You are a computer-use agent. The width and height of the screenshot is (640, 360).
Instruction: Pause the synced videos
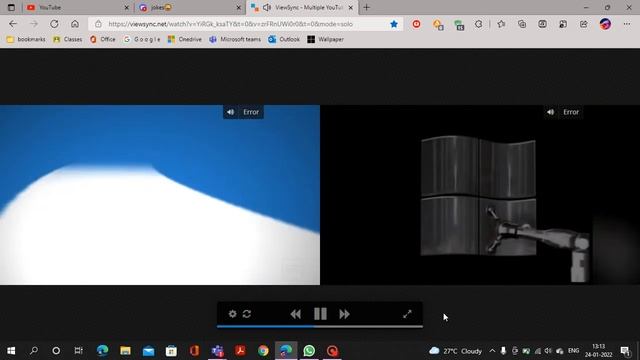click(320, 314)
